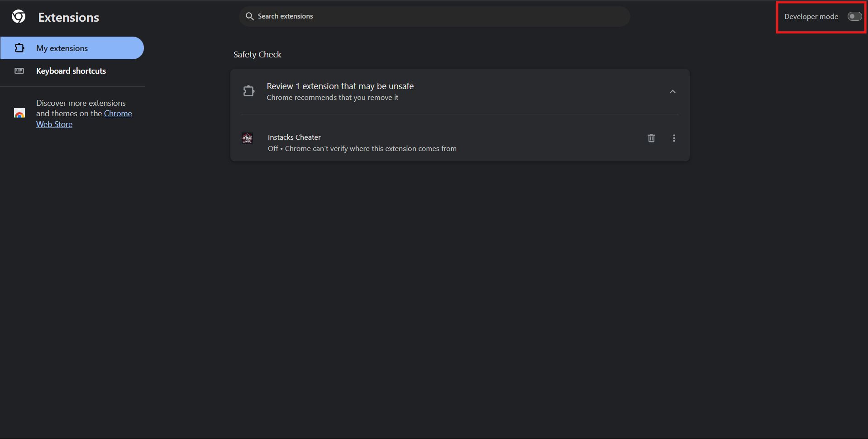Open Keyboard shortcuts page

[71, 71]
